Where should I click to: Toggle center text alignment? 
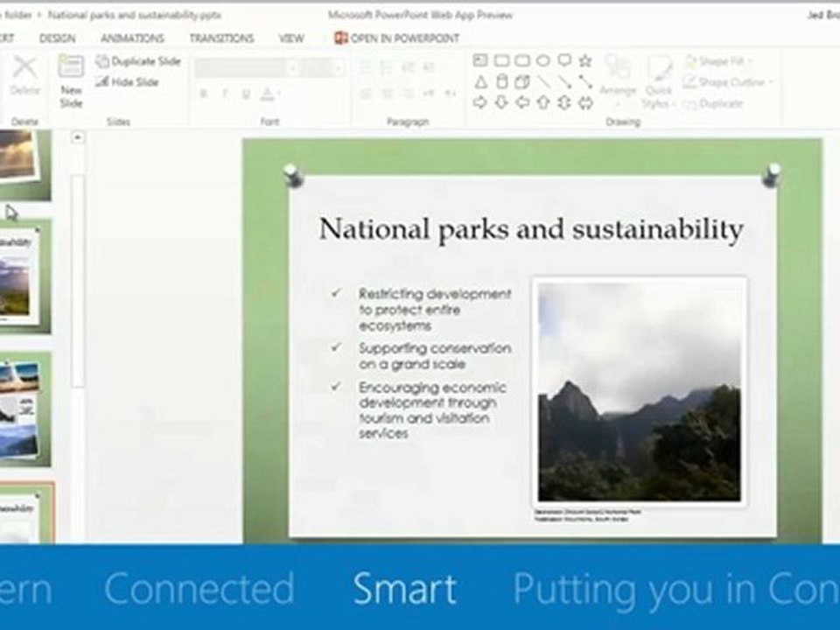pos(386,94)
